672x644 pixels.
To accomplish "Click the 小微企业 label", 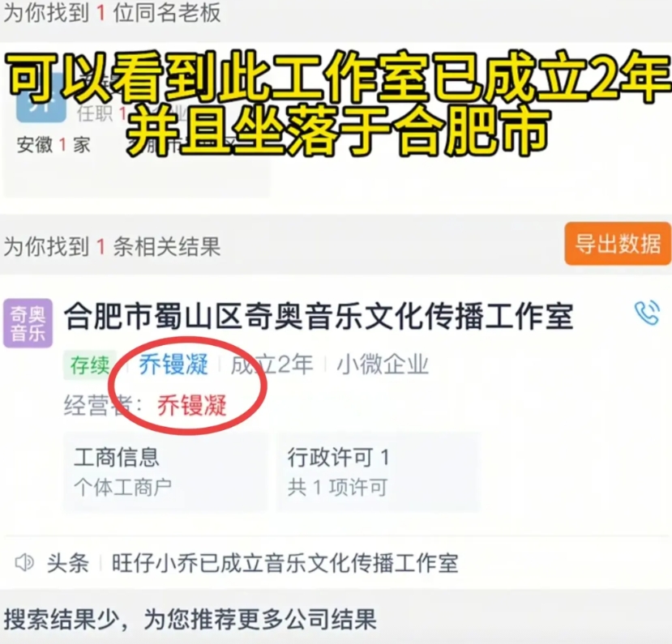I will [383, 365].
